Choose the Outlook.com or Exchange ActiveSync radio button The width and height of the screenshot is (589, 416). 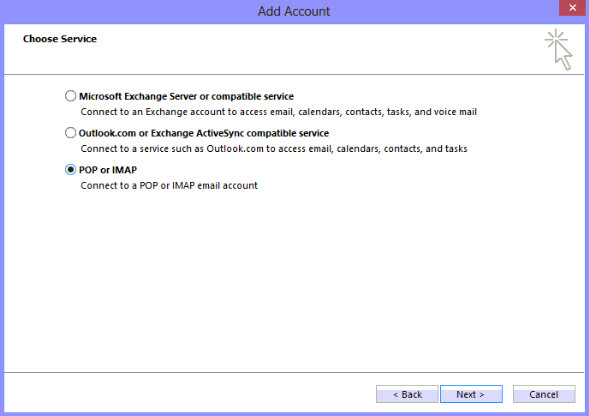click(70, 133)
